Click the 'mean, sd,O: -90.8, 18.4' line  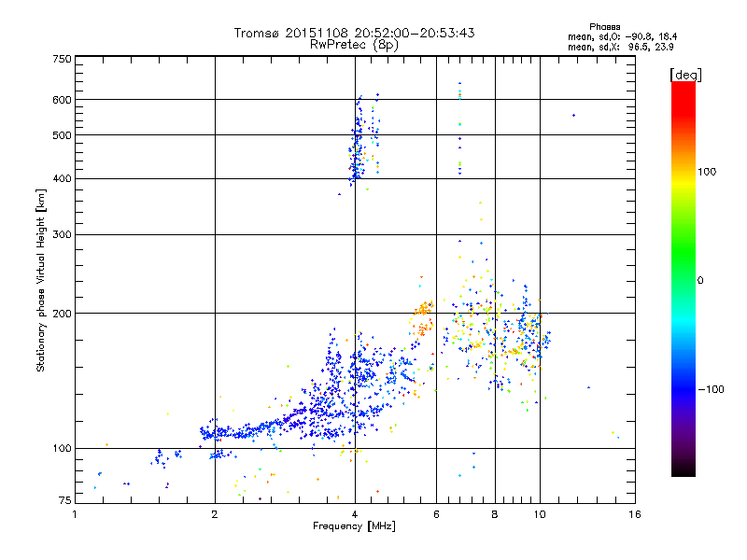click(x=622, y=36)
